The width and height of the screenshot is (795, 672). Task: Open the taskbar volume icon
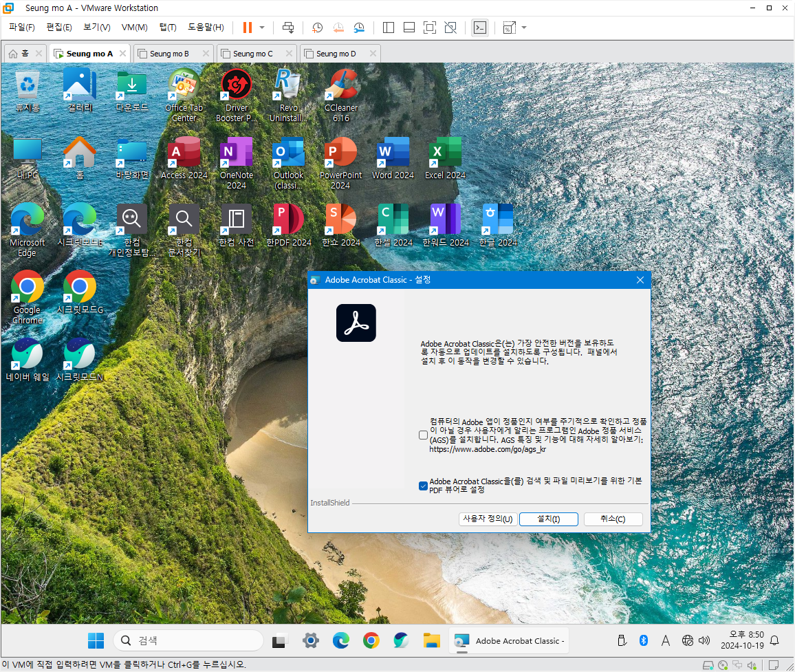pos(704,640)
